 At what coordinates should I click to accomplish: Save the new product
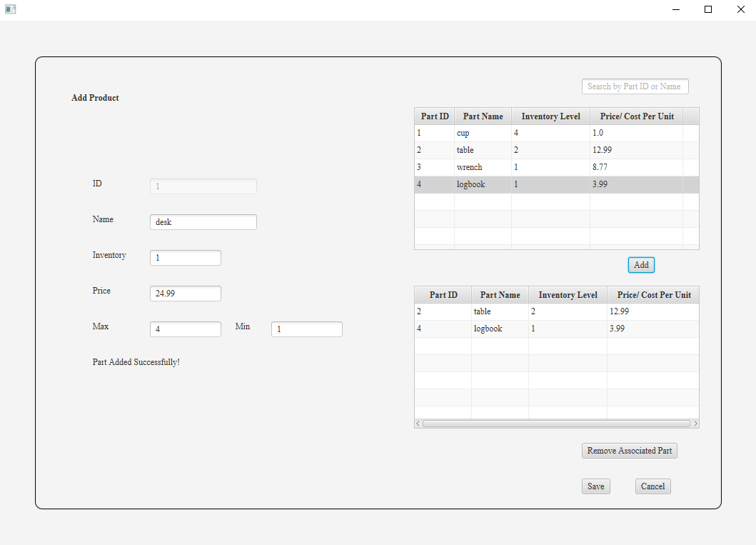[595, 486]
